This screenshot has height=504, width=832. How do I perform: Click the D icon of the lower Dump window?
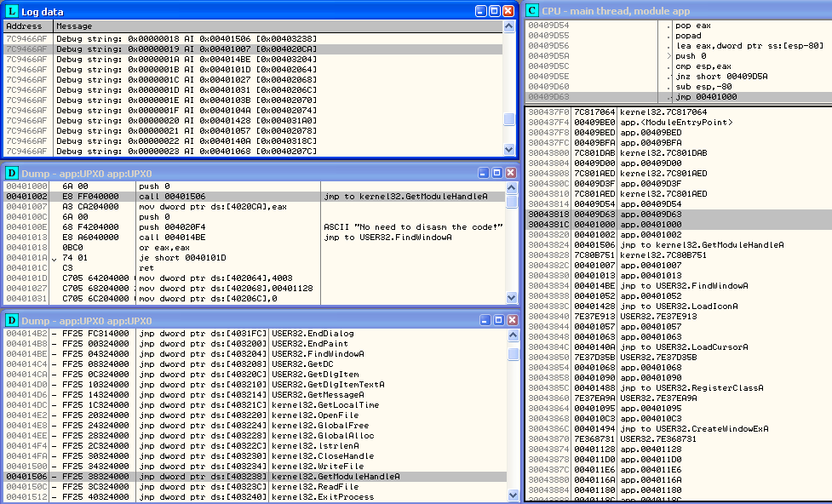10,320
